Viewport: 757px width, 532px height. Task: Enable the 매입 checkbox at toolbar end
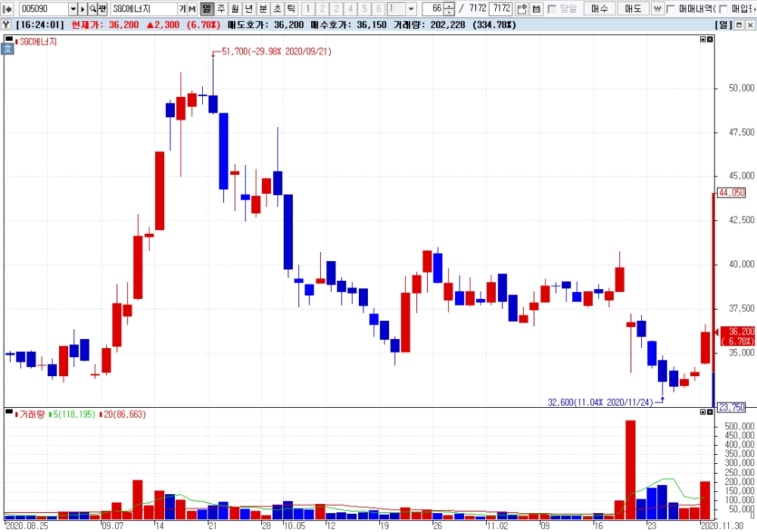723,9
